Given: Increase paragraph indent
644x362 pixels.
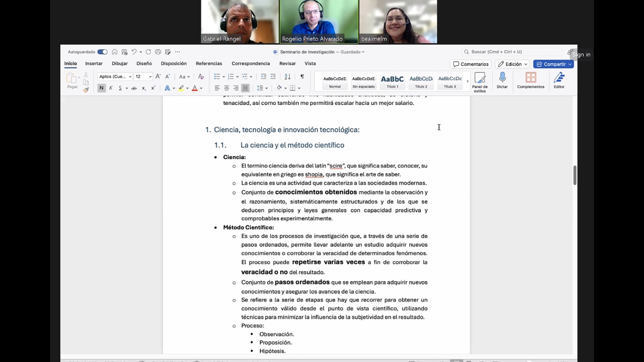Looking at the screenshot, I should click(273, 77).
